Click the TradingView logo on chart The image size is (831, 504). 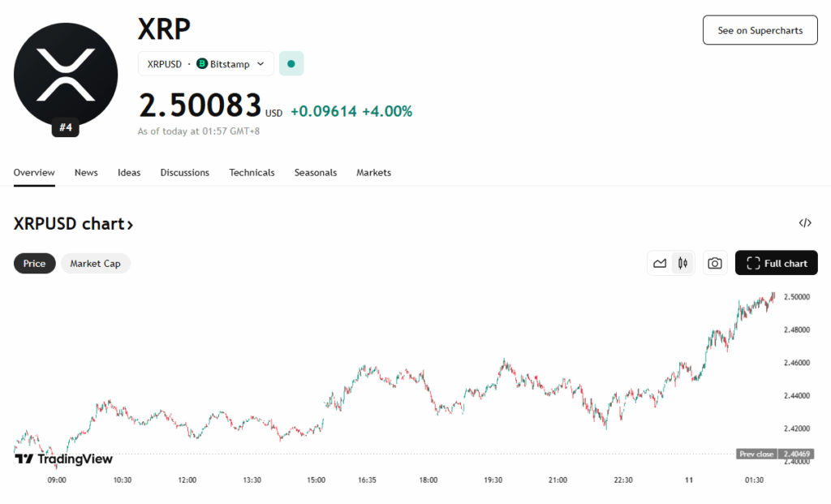click(x=63, y=459)
